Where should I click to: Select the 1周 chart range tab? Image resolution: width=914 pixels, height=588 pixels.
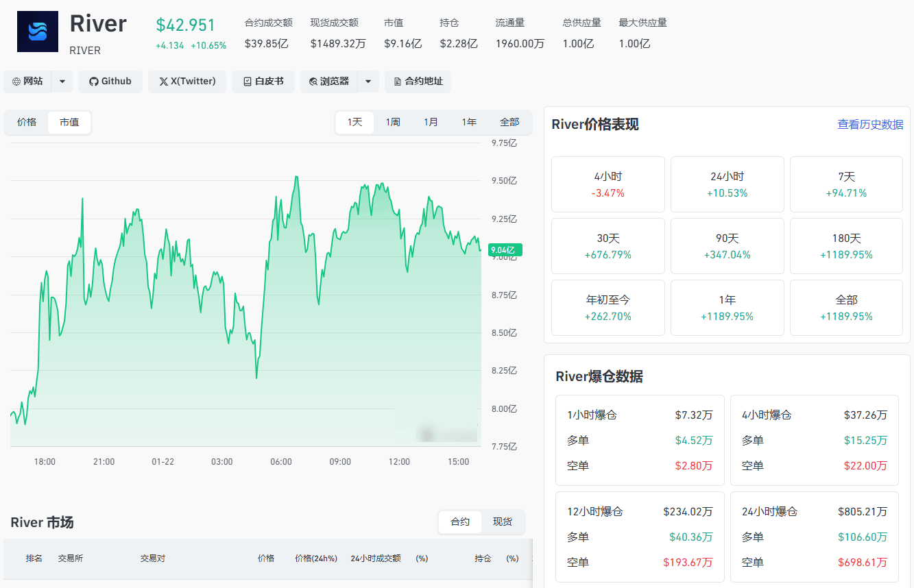[x=393, y=122]
